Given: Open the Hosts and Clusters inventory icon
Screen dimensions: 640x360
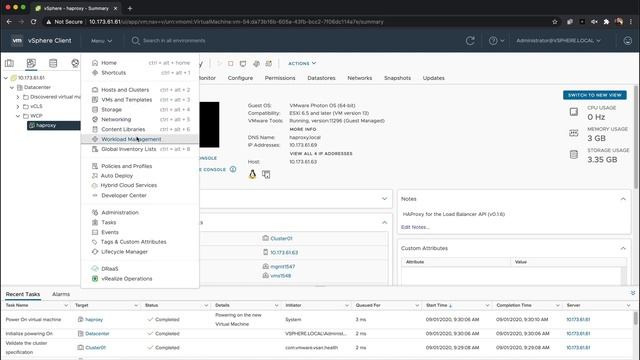Looking at the screenshot, I should [9, 63].
